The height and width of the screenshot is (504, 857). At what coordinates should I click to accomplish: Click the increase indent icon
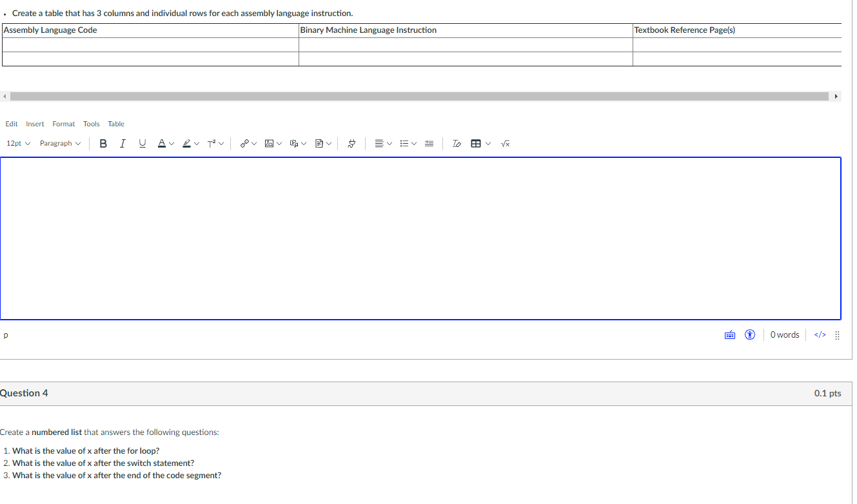(x=429, y=143)
